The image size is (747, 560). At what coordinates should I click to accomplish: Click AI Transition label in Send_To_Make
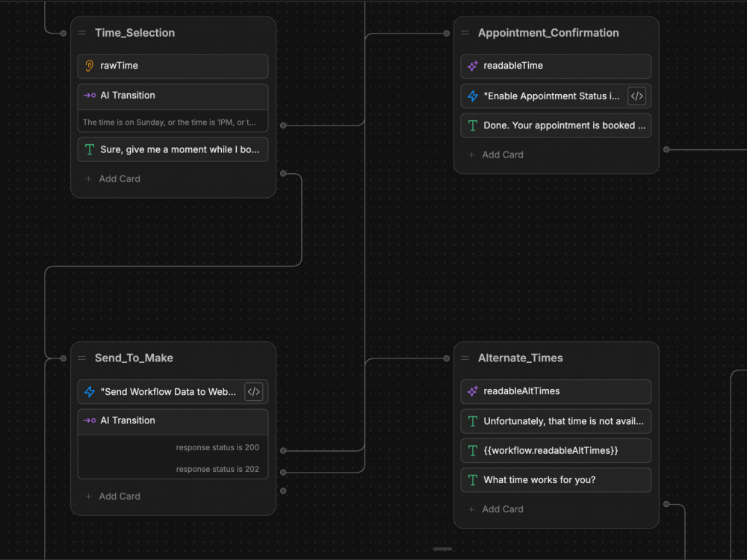[127, 420]
